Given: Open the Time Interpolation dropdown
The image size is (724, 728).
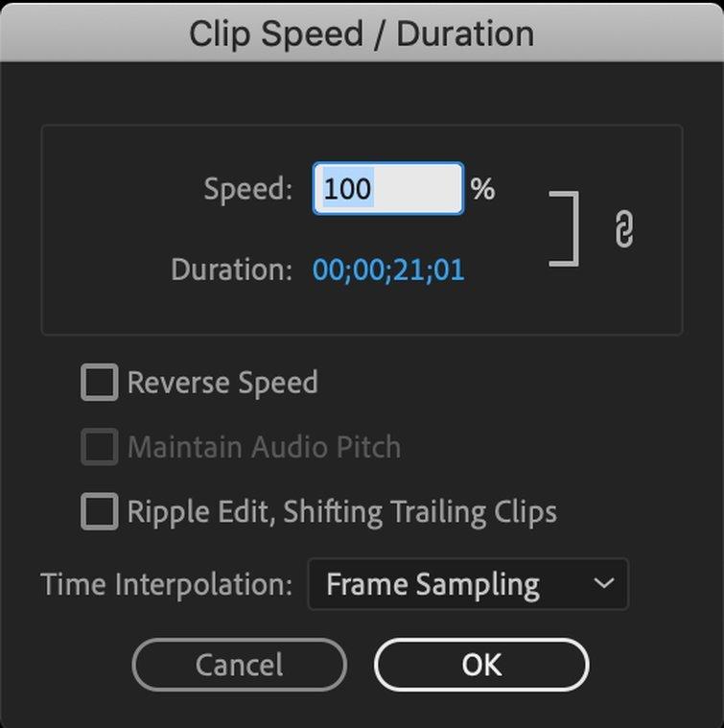Looking at the screenshot, I should (x=468, y=583).
